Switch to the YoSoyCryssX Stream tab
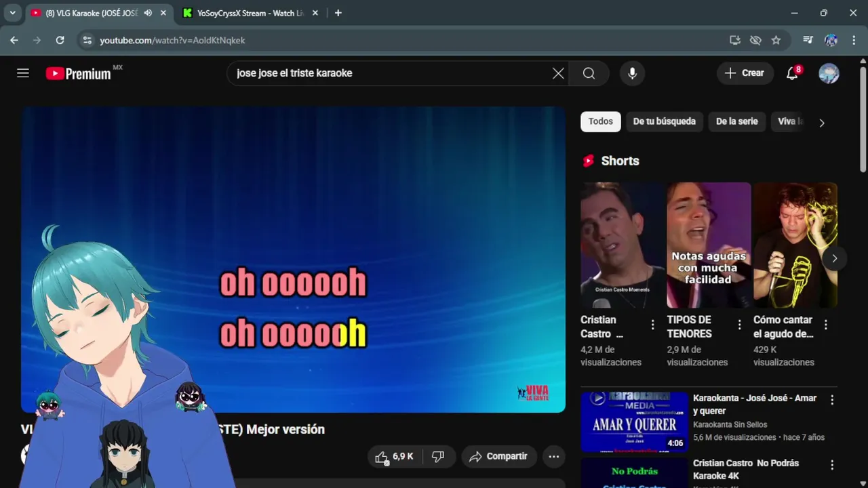This screenshot has height=488, width=868. coord(251,13)
